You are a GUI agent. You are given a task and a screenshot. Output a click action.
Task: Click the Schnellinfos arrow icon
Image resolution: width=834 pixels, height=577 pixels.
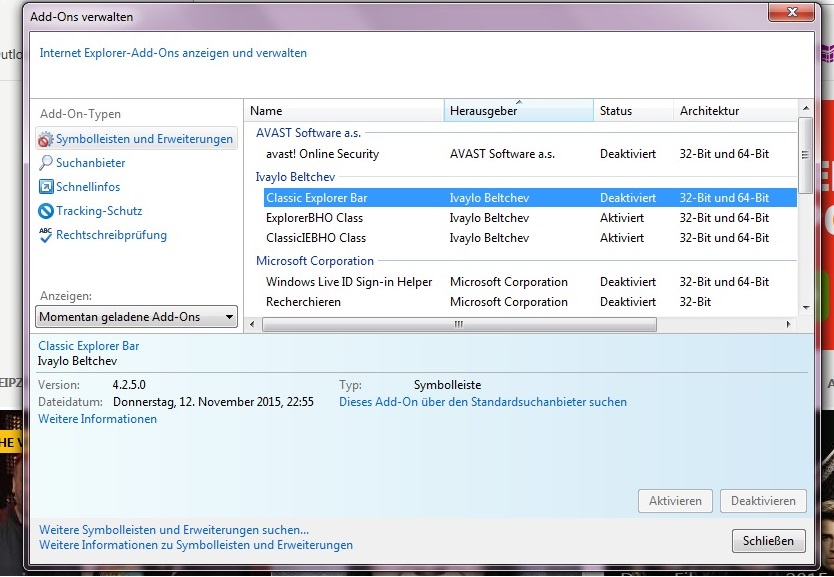[x=46, y=187]
